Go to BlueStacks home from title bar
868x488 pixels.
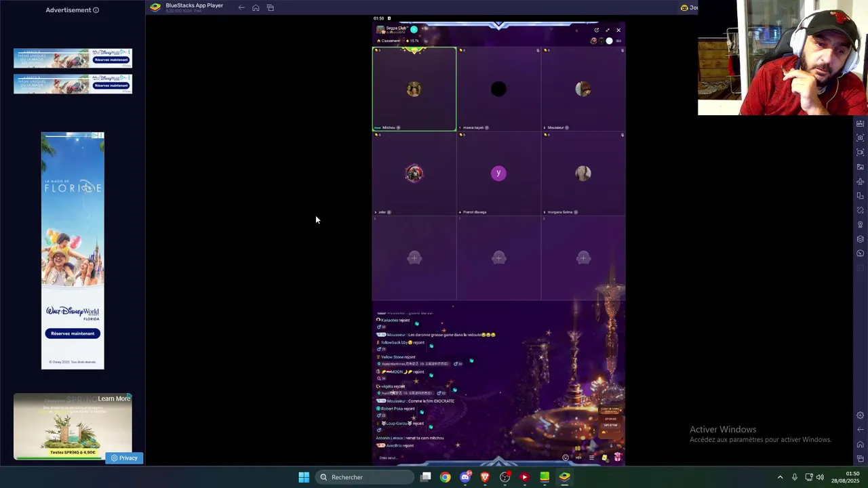(256, 7)
